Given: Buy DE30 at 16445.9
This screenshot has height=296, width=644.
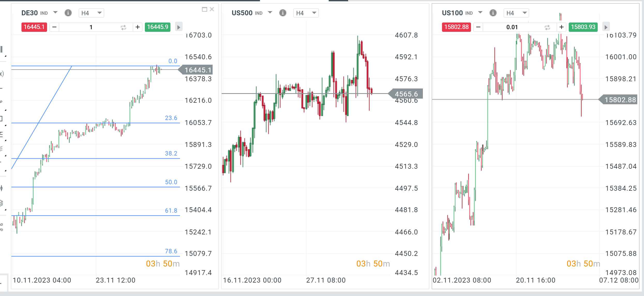Looking at the screenshot, I should tap(158, 27).
